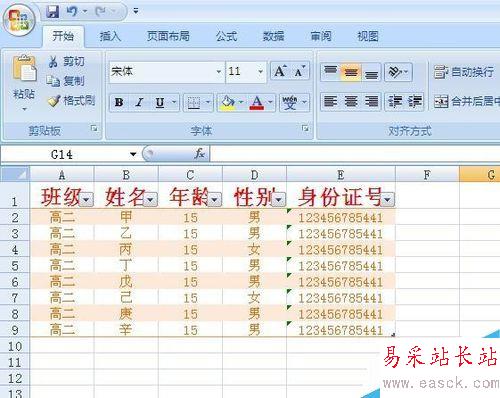Apply cell borders with the border icon

tap(194, 102)
